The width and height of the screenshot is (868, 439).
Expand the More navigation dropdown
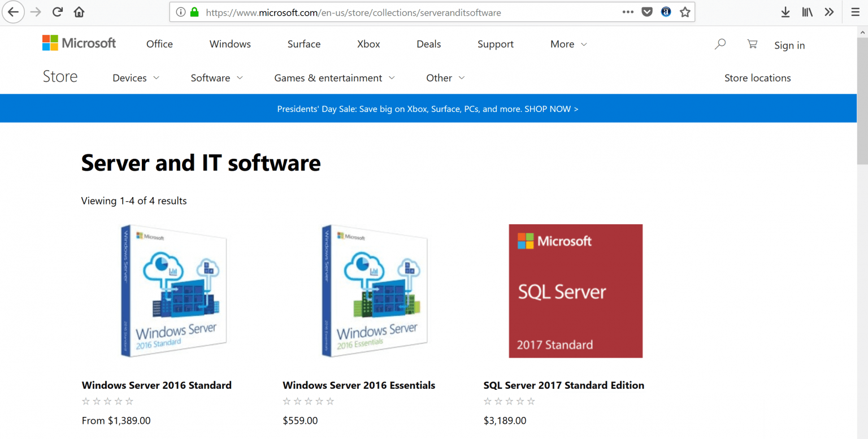tap(568, 44)
